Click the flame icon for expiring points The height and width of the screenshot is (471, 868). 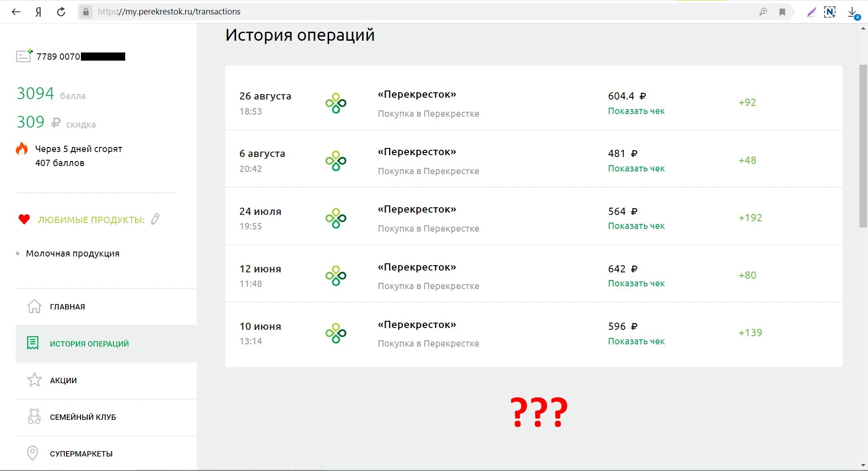coord(22,148)
